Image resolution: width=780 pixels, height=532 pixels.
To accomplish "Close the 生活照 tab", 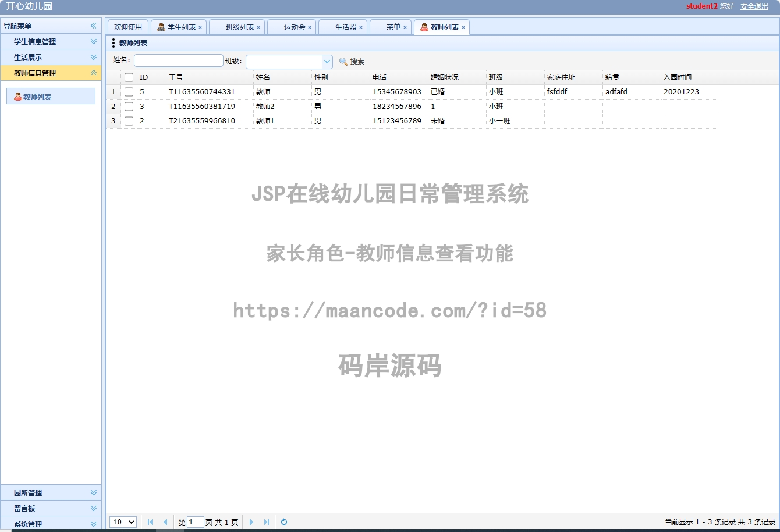I will coord(361,27).
